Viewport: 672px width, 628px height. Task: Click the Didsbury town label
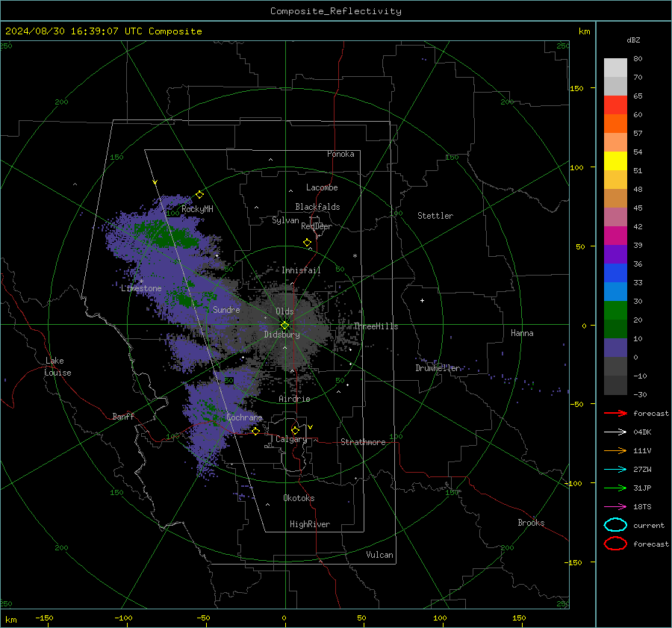[281, 335]
